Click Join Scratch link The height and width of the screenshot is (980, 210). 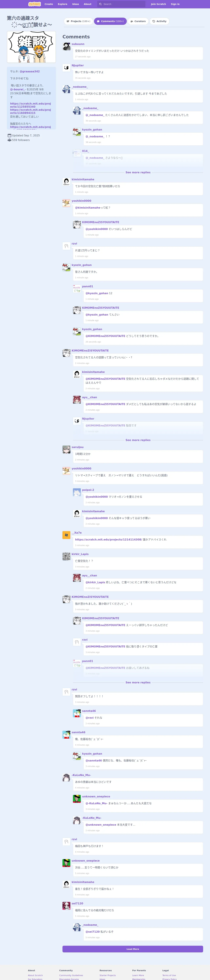pyautogui.click(x=158, y=4)
